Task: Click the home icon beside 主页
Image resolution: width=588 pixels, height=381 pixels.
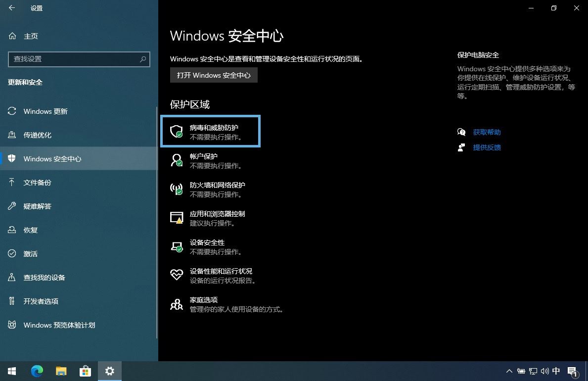Action: click(12, 36)
